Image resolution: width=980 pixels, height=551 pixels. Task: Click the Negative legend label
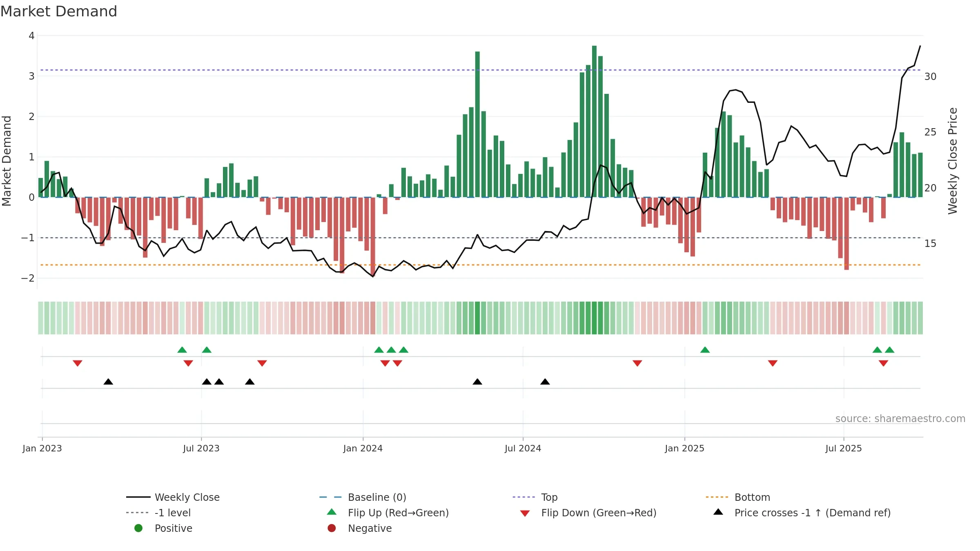(x=370, y=528)
